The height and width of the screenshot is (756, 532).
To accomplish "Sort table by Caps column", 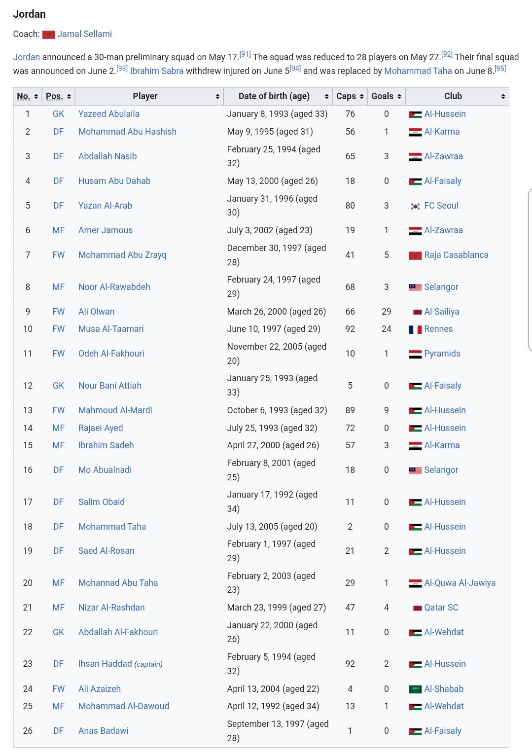I will click(350, 96).
